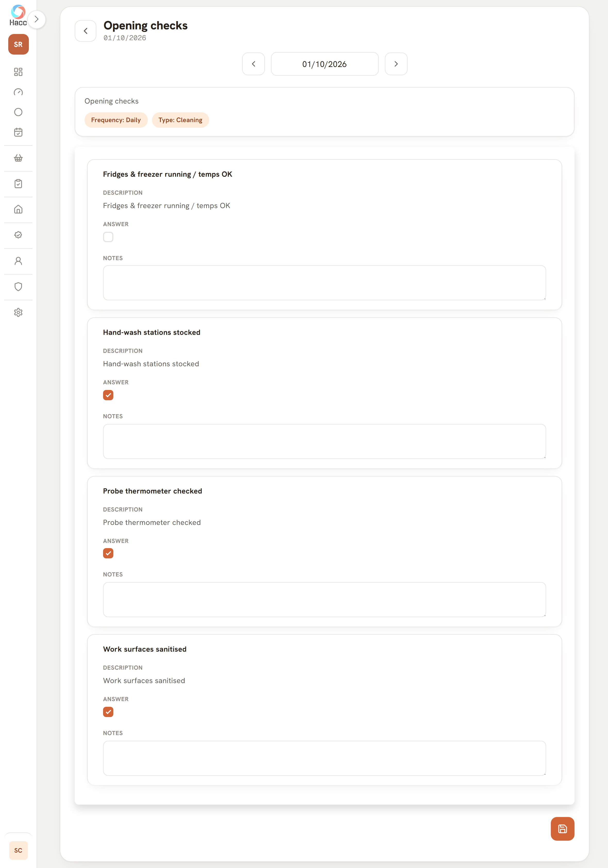Viewport: 608px width, 868px height.
Task: Open the settings gear icon in the sidebar
Action: coord(18,312)
